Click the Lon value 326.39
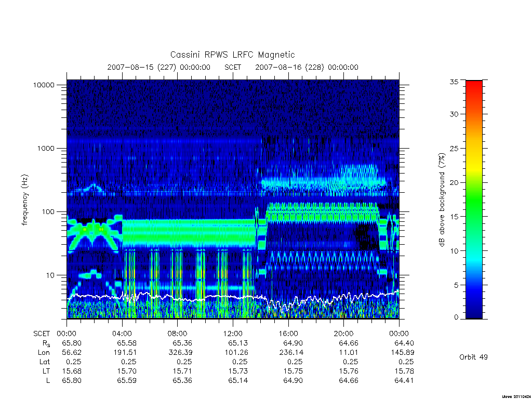 pos(180,353)
